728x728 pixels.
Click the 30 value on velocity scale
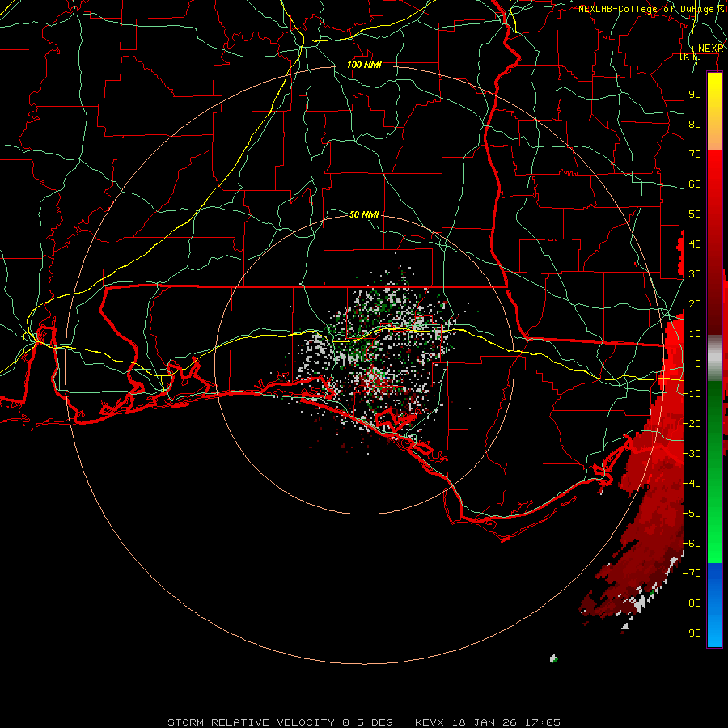pos(695,274)
